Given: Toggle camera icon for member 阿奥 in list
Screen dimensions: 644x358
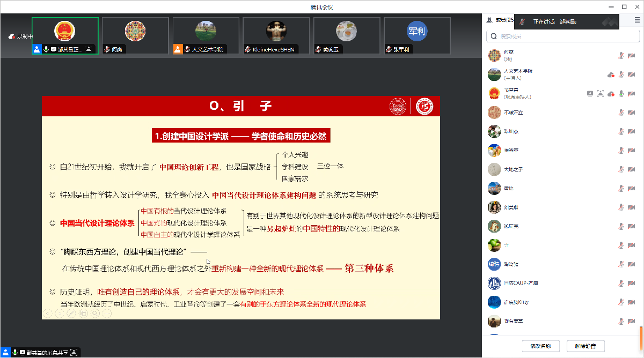Looking at the screenshot, I should [x=631, y=55].
